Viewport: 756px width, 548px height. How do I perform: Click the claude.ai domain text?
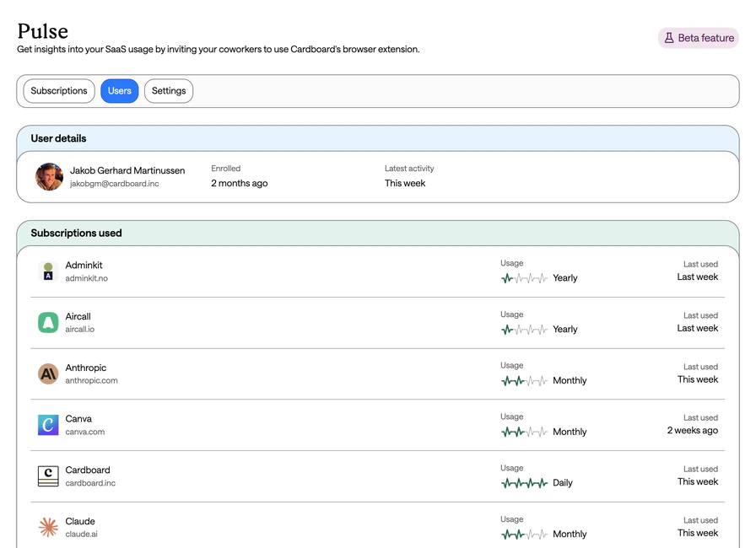82,534
